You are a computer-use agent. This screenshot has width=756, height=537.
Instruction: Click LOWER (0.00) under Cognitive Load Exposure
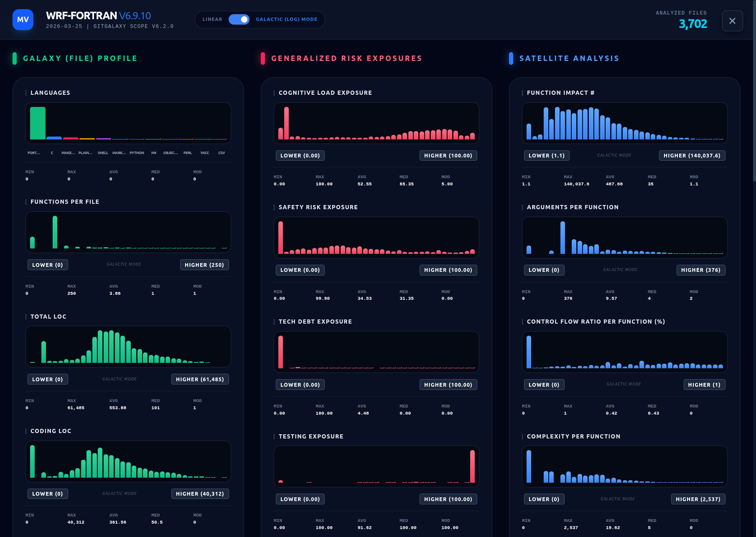point(300,155)
